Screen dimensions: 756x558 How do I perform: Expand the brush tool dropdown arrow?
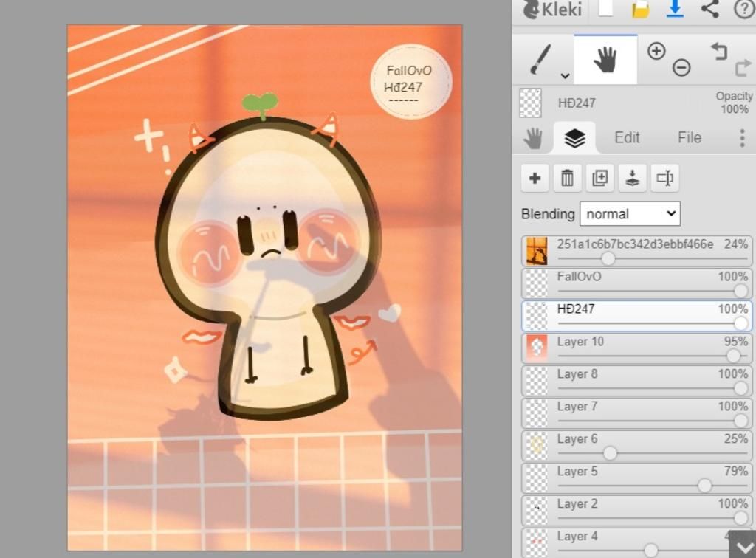pos(565,75)
